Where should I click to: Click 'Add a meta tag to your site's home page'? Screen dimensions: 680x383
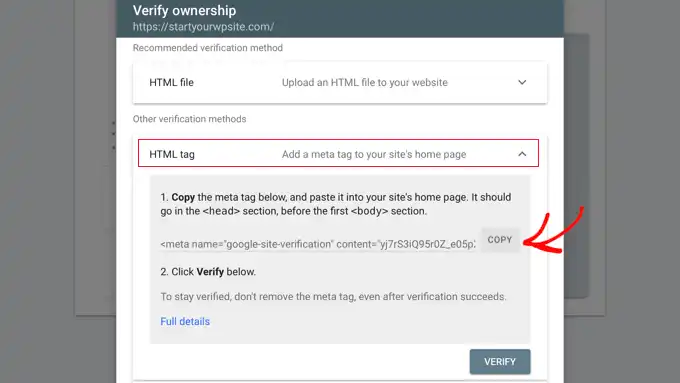[x=374, y=154]
